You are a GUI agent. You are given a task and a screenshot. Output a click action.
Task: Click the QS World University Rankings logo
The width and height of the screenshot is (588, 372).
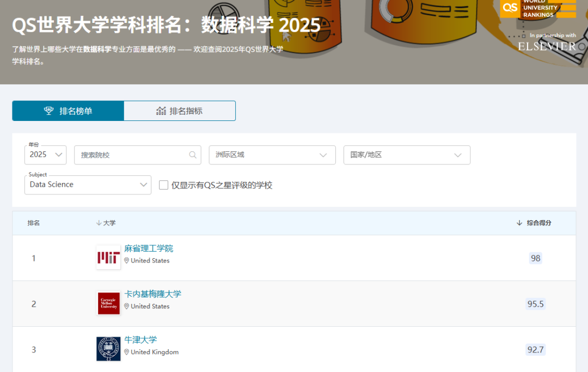coord(538,9)
